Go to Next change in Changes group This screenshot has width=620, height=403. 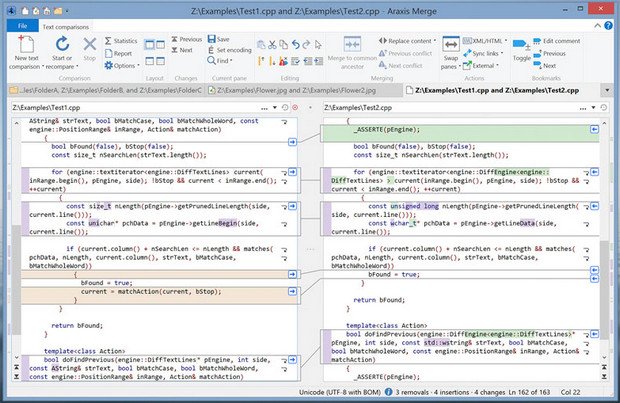tap(181, 50)
